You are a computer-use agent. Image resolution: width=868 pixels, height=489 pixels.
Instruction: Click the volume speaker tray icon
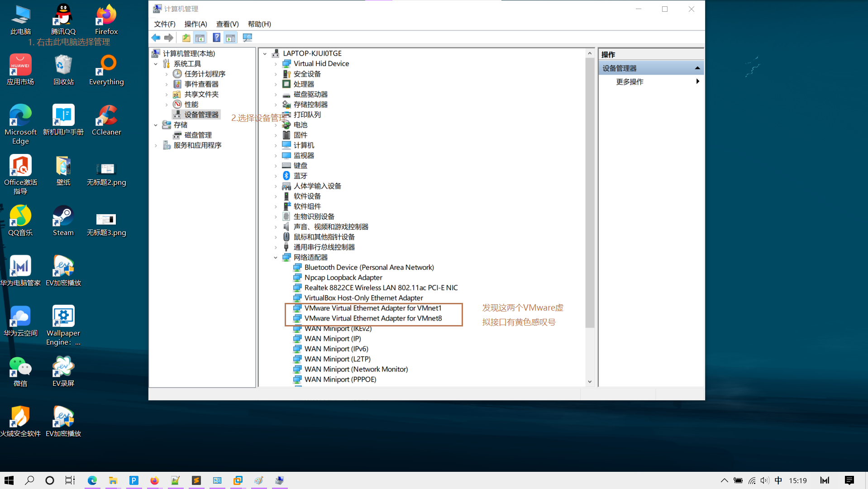765,480
